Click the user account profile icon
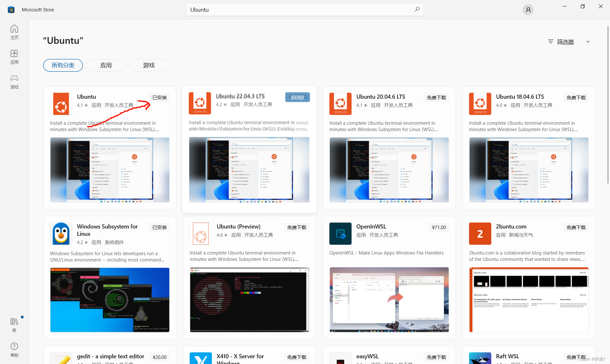610x364 pixels. (528, 10)
